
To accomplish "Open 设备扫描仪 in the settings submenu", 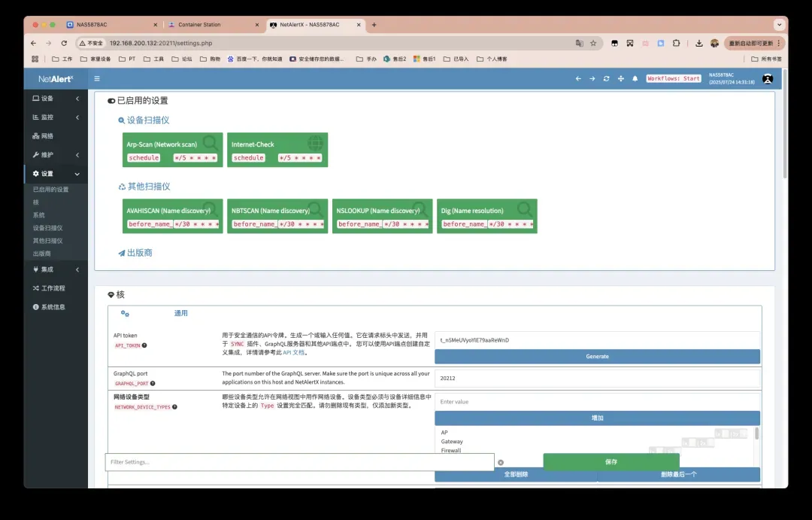I will tap(47, 228).
